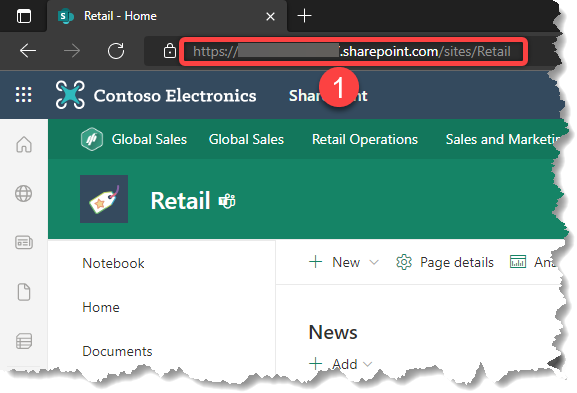Open a new browser tab
577x393 pixels.
pyautogui.click(x=304, y=16)
